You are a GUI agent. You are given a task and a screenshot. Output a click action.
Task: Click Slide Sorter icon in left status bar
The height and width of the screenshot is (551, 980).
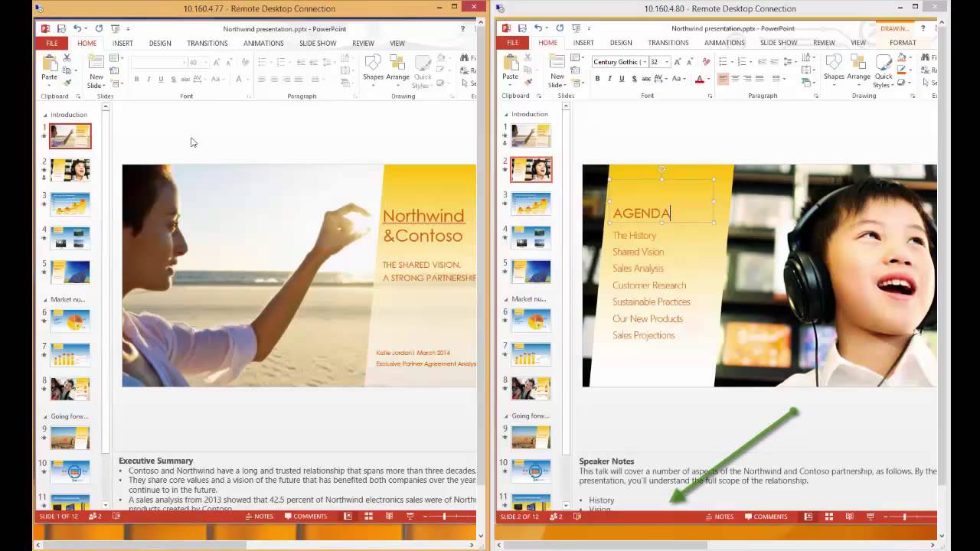click(x=368, y=517)
